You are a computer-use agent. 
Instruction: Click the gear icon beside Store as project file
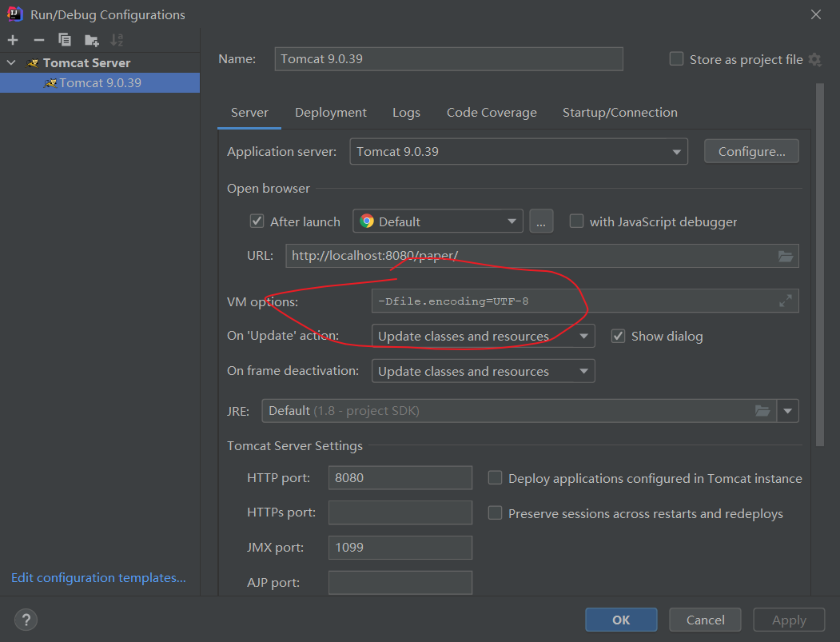pyautogui.click(x=814, y=59)
